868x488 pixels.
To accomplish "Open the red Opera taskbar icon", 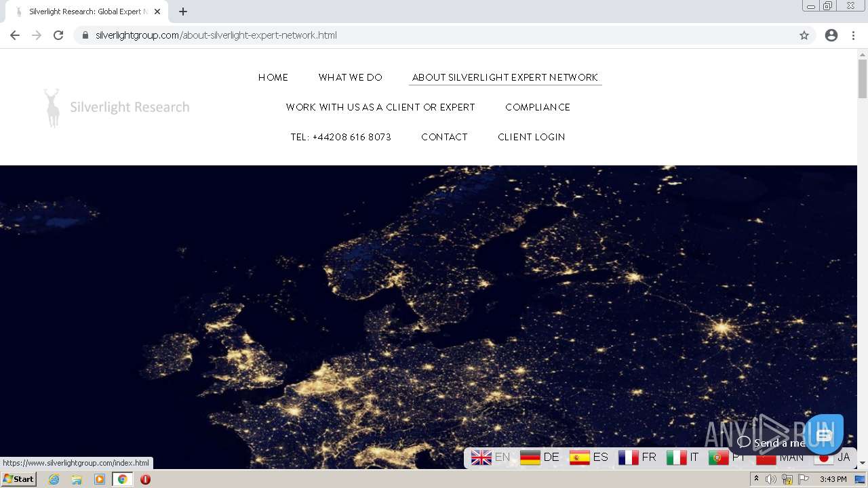I will [x=145, y=479].
